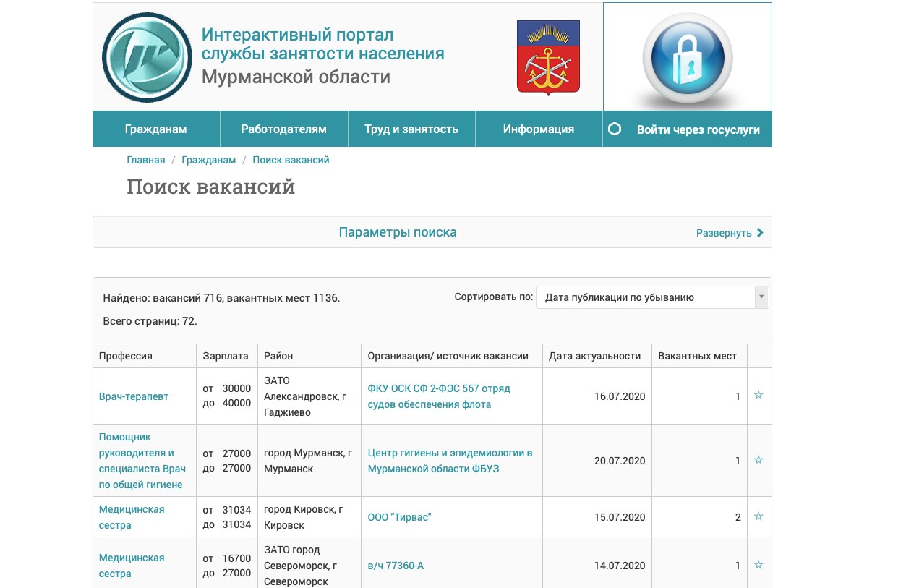
Task: Click the Параметры поиска panel title
Action: [398, 232]
